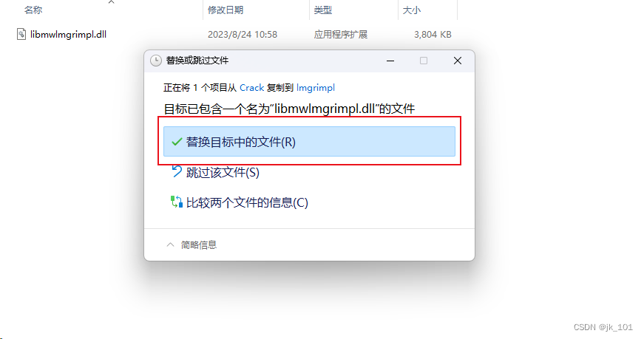This screenshot has height=339, width=644.
Task: Click the sort arrow above 名称 column
Action: pos(112,2)
